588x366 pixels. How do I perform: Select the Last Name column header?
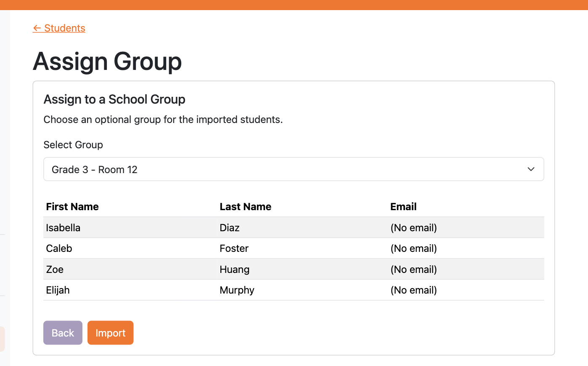pyautogui.click(x=246, y=207)
